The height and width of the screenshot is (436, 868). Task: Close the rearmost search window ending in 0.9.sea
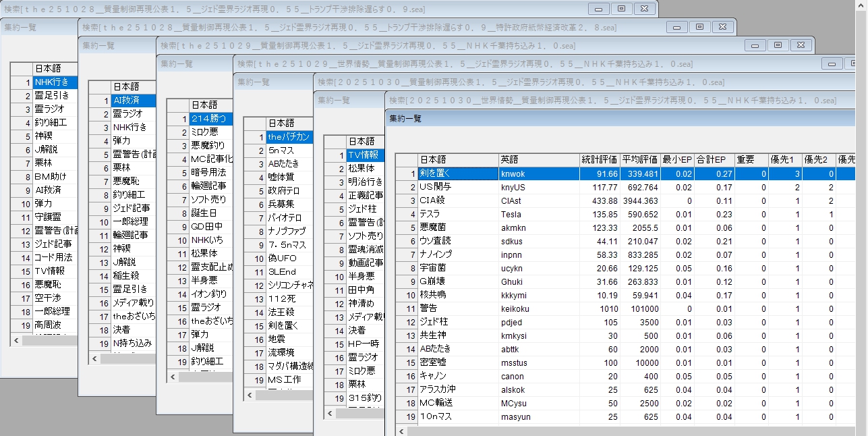[x=644, y=9]
